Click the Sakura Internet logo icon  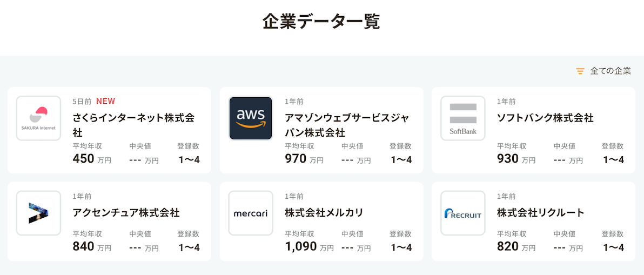[x=38, y=118]
